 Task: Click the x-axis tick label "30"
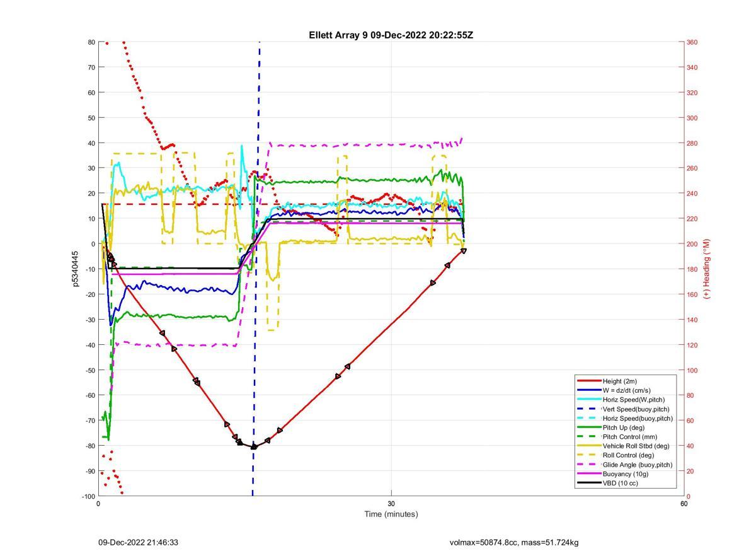pos(391,503)
